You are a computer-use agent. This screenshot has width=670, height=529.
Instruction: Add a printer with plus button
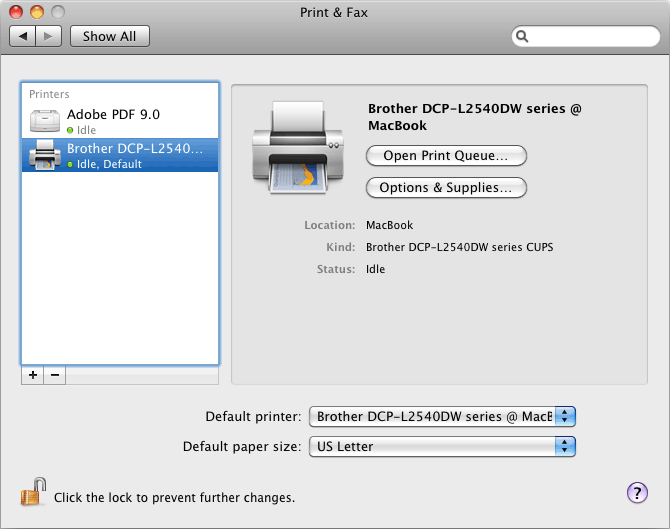point(32,375)
